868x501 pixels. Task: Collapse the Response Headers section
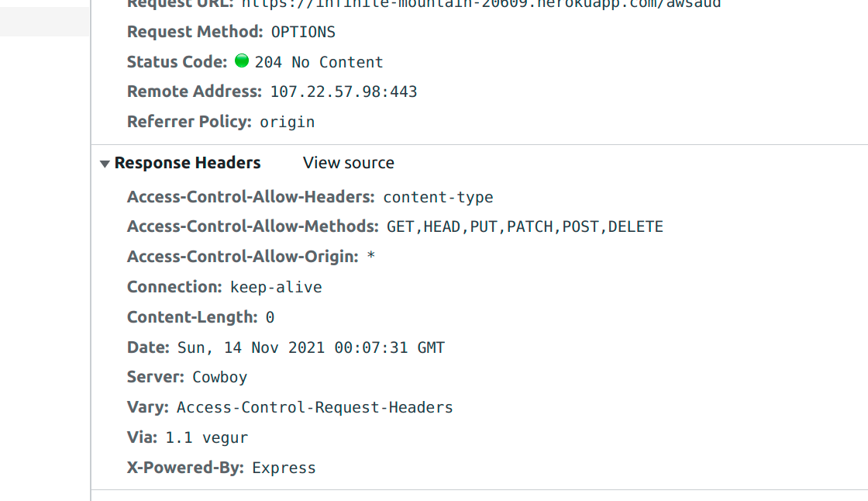click(x=188, y=162)
